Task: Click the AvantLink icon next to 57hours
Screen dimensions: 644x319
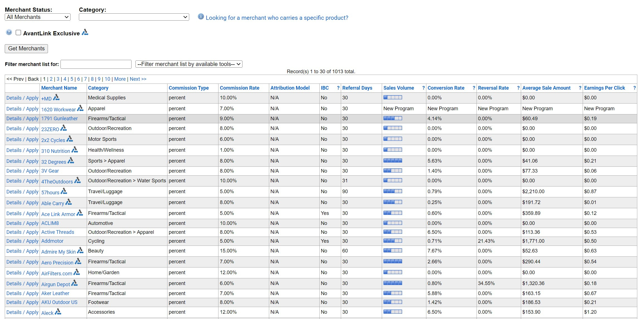Action: (64, 191)
